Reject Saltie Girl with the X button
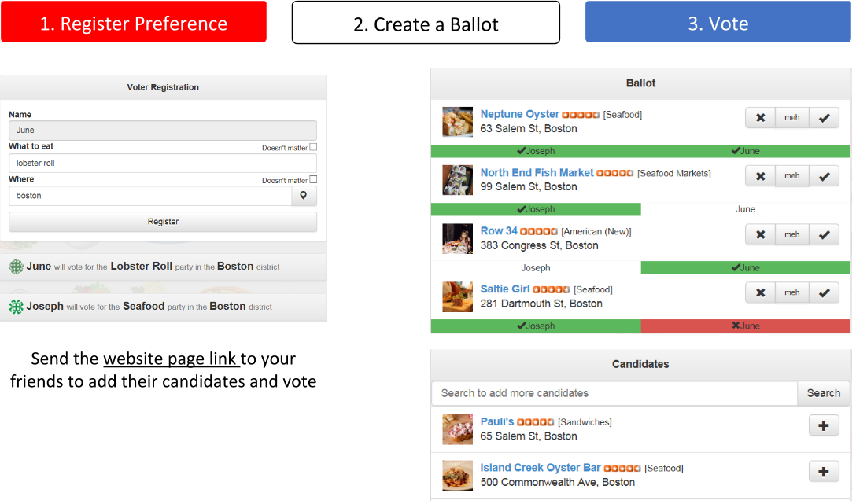Screen dimensions: 856x504 (760, 292)
